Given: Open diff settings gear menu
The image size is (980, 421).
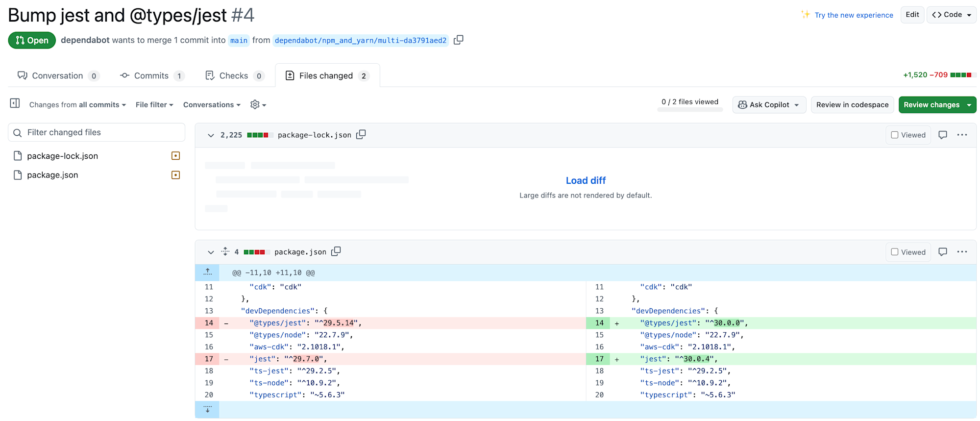Looking at the screenshot, I should [258, 104].
